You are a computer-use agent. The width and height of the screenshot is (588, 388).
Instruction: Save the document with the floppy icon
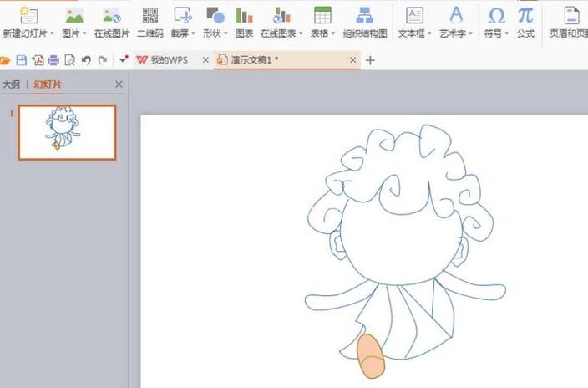coord(22,60)
